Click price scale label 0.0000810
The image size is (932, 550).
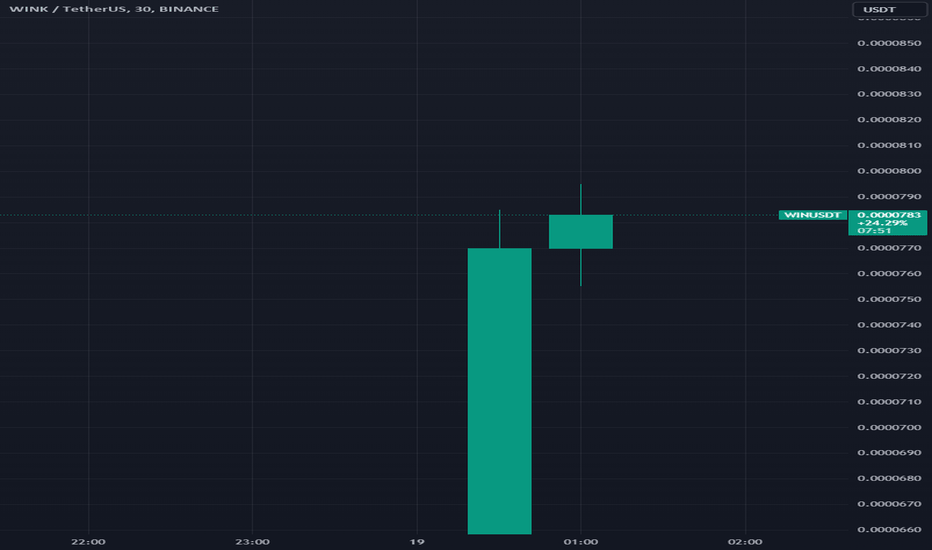point(889,145)
